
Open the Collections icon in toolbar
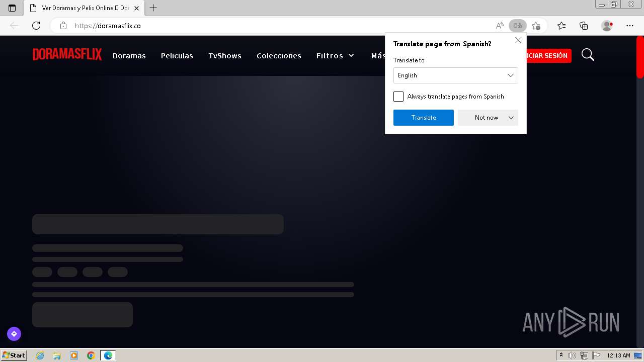click(x=584, y=26)
